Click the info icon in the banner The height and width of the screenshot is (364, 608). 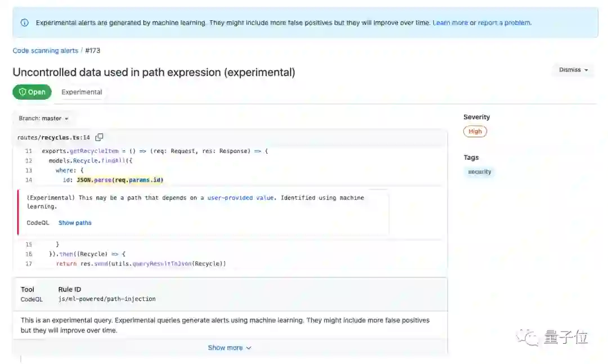coord(25,23)
